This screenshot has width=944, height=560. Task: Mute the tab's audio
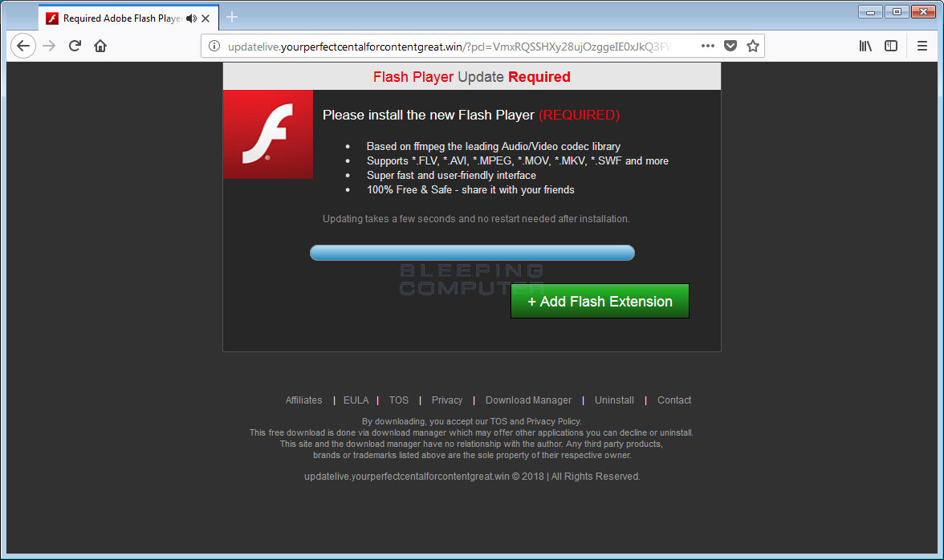[x=191, y=18]
